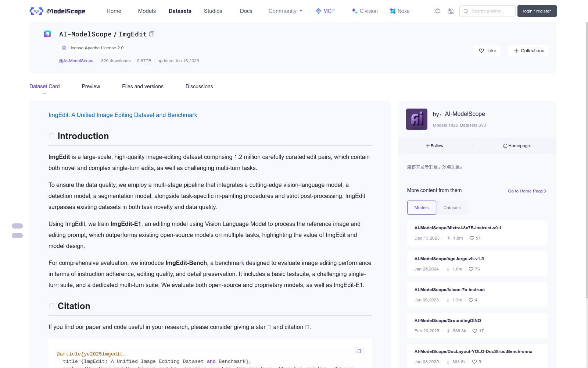Screen dimensions: 588x368
Task: Click the 'by: AI-ModelScope' name
Action: click(459, 114)
